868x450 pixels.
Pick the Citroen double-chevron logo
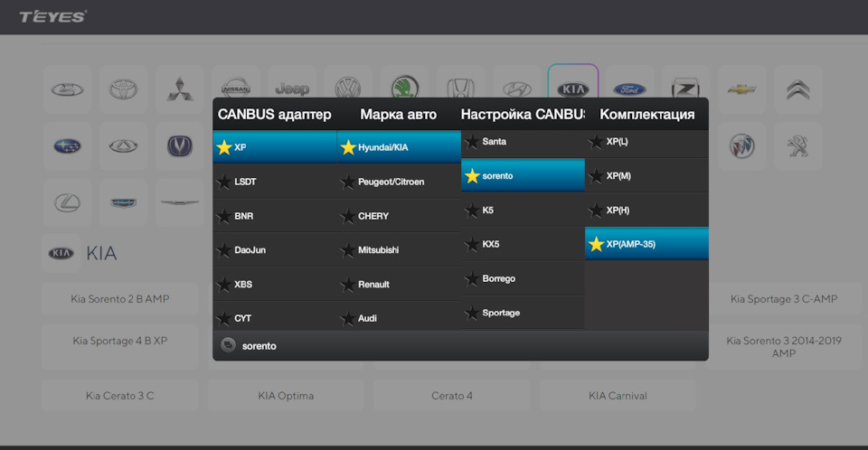(x=797, y=89)
